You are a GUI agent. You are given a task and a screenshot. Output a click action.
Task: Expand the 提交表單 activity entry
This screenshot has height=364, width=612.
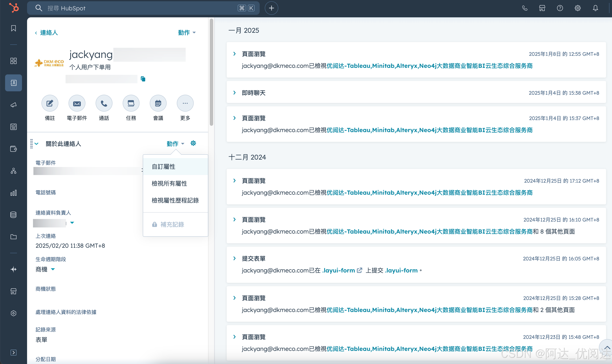235,258
